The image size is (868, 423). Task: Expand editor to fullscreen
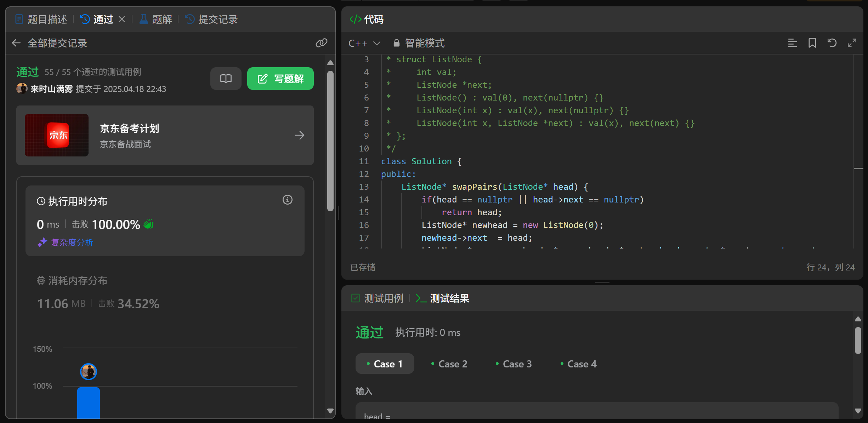pyautogui.click(x=852, y=43)
